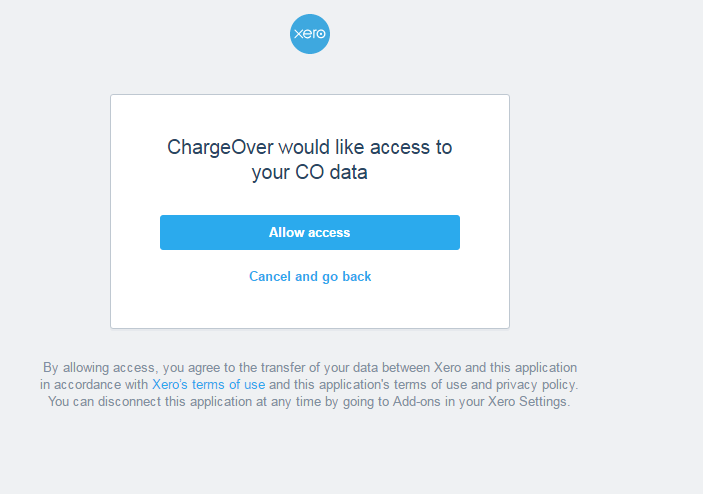Select the word ChargeOver in the heading
This screenshot has height=494, width=703.
220,147
